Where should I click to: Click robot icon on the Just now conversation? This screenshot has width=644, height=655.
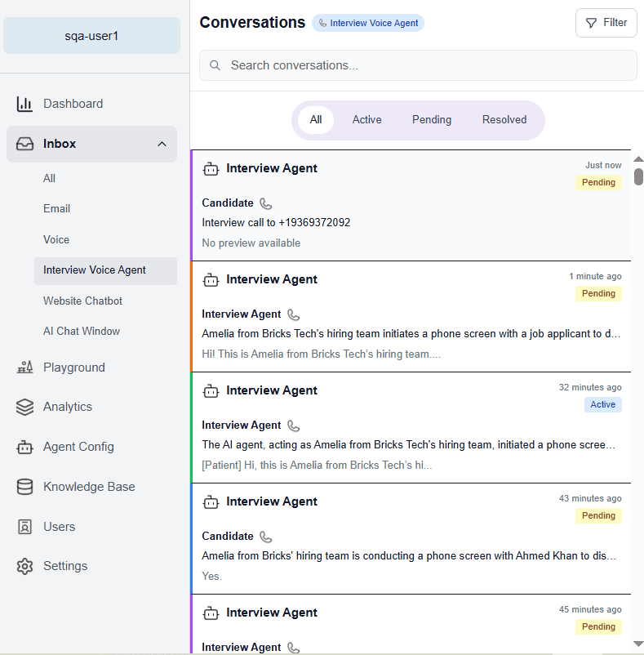pos(211,169)
